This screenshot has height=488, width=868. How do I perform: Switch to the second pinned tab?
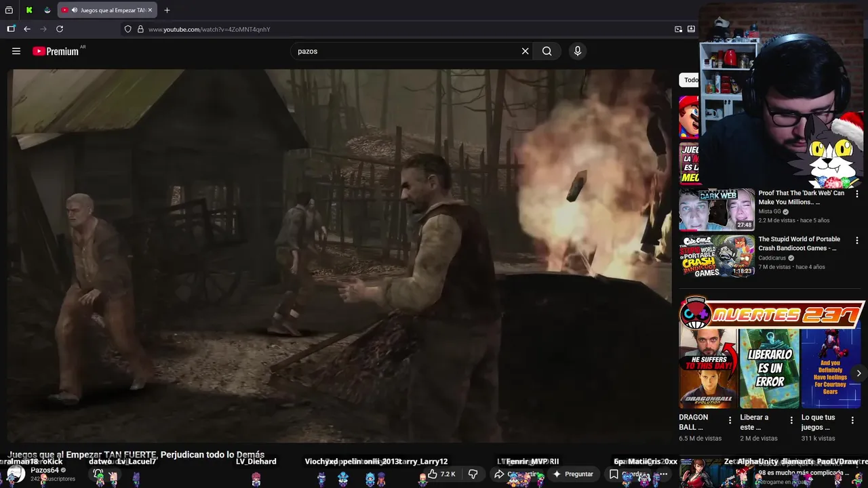(x=47, y=10)
